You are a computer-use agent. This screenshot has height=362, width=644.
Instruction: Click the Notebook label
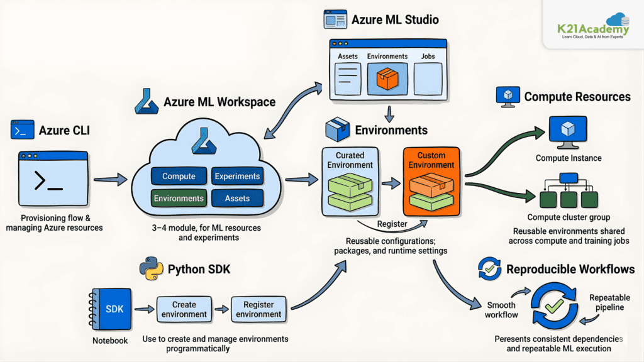tap(110, 341)
